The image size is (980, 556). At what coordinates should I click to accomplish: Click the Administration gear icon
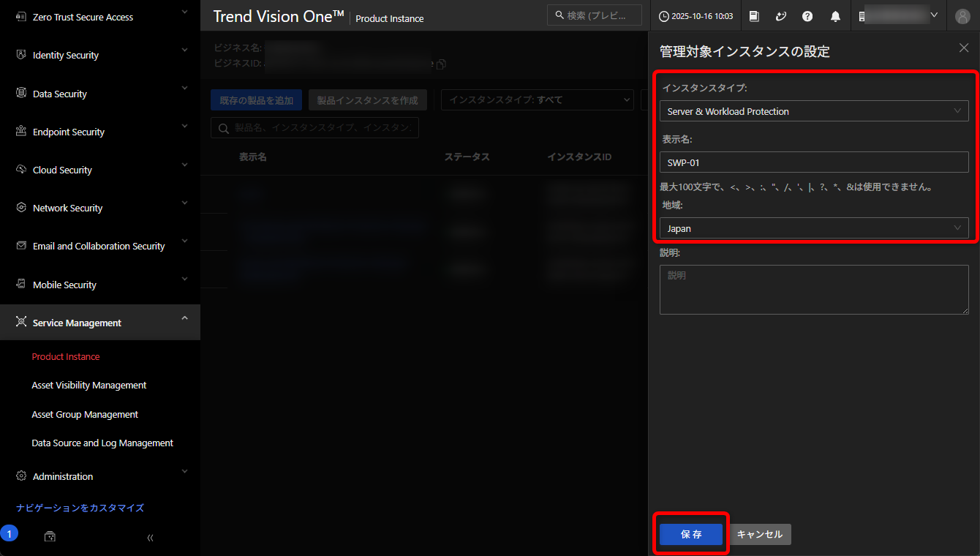(x=20, y=476)
